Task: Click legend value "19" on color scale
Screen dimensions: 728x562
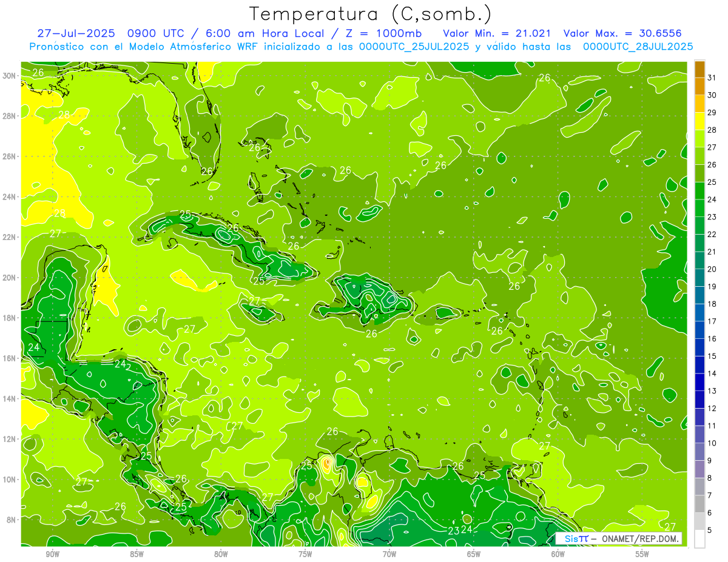Action: pos(712,286)
